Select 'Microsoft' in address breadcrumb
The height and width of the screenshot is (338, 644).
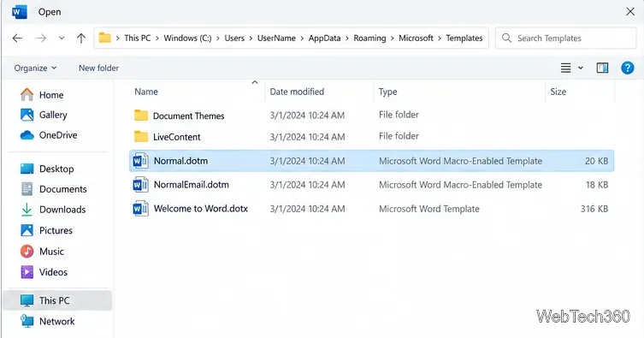(x=416, y=39)
